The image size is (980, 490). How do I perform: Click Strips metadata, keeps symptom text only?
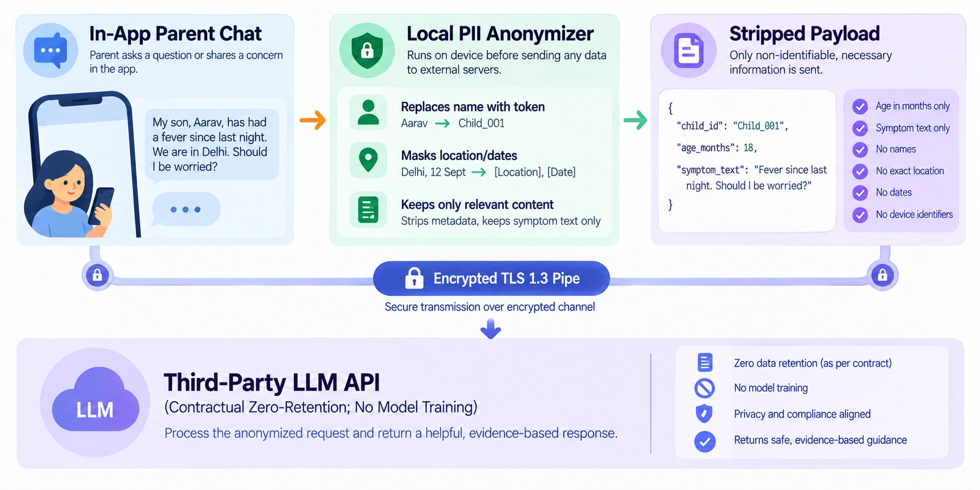pyautogui.click(x=500, y=221)
